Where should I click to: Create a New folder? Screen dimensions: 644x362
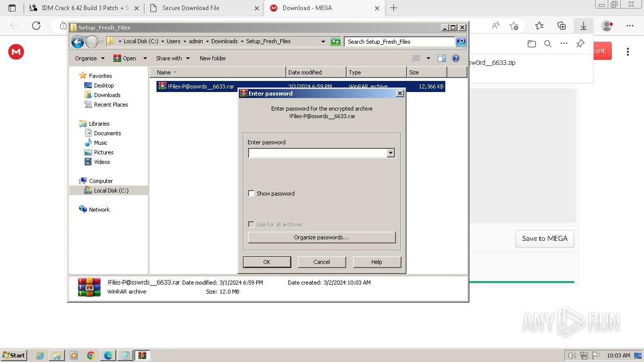pyautogui.click(x=213, y=58)
